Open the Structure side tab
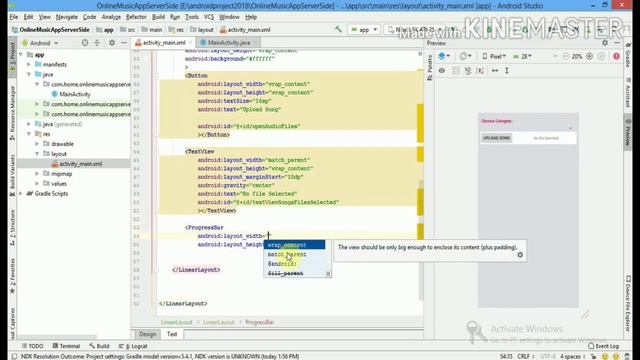Viewport: 640px width, 360px height. tap(12, 228)
